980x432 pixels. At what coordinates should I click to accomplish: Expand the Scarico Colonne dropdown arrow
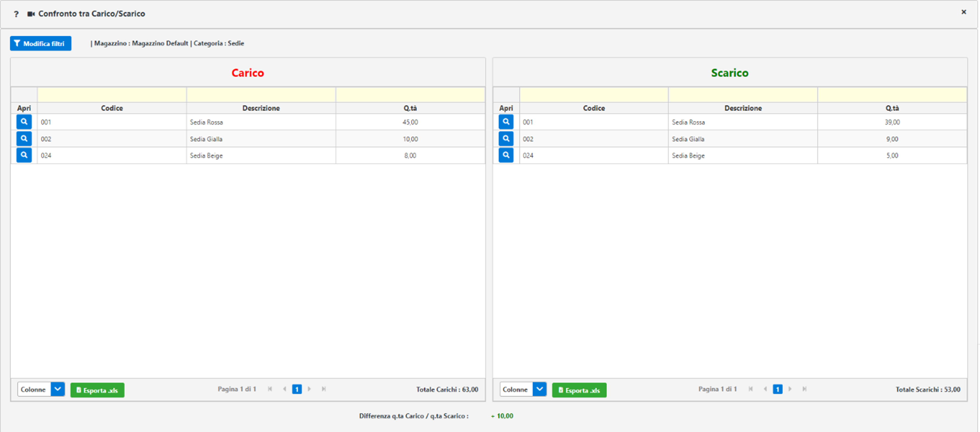[539, 389]
